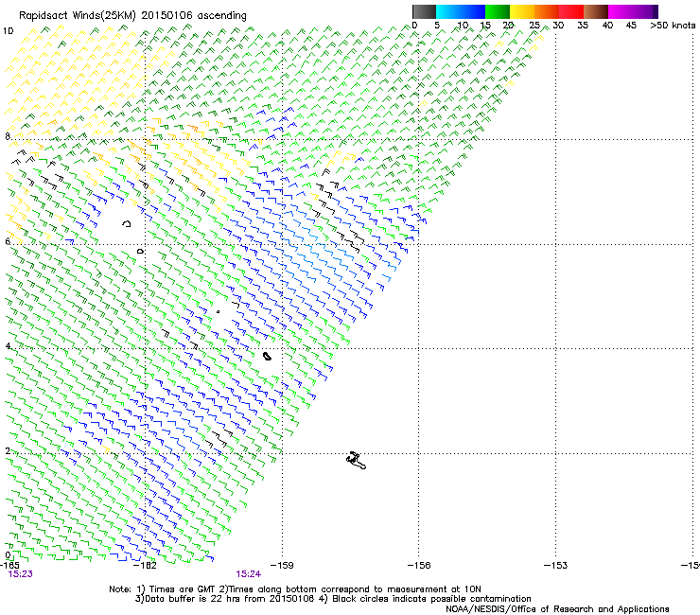The image size is (700, 615).
Task: Click the purple '15:24' time stamp
Action: [x=248, y=574]
